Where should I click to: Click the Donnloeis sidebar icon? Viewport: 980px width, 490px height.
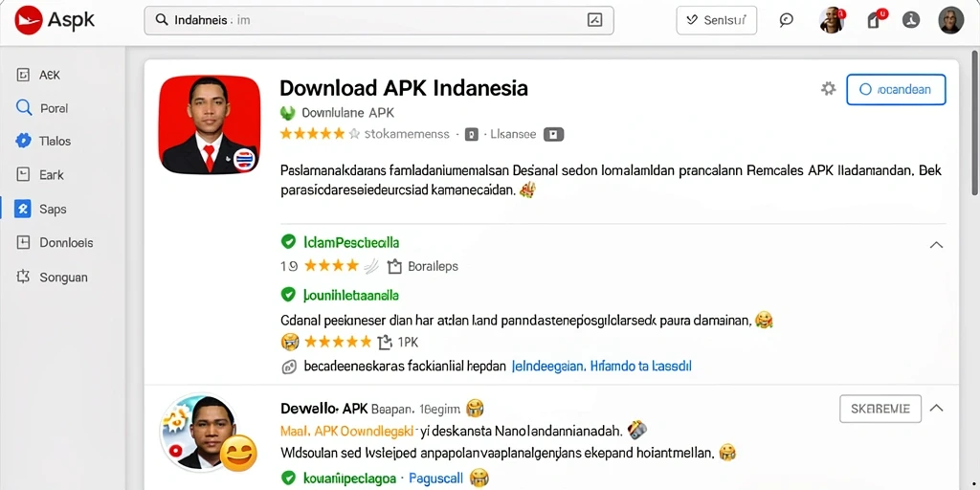click(x=23, y=242)
